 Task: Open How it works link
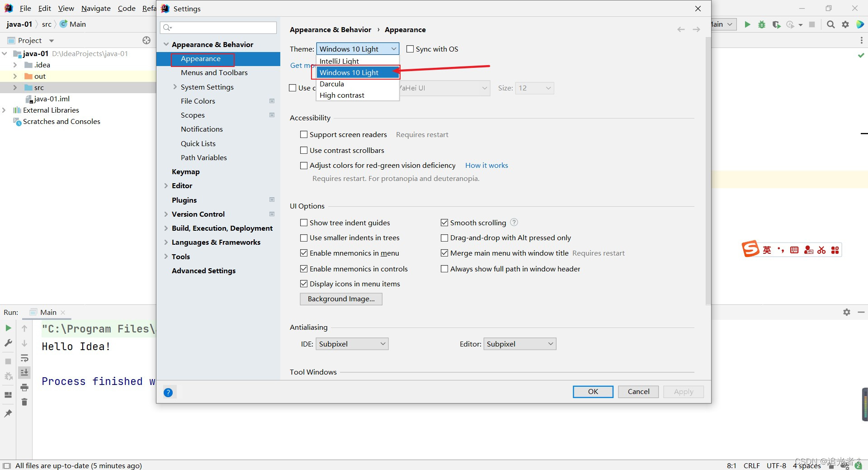[x=486, y=166]
